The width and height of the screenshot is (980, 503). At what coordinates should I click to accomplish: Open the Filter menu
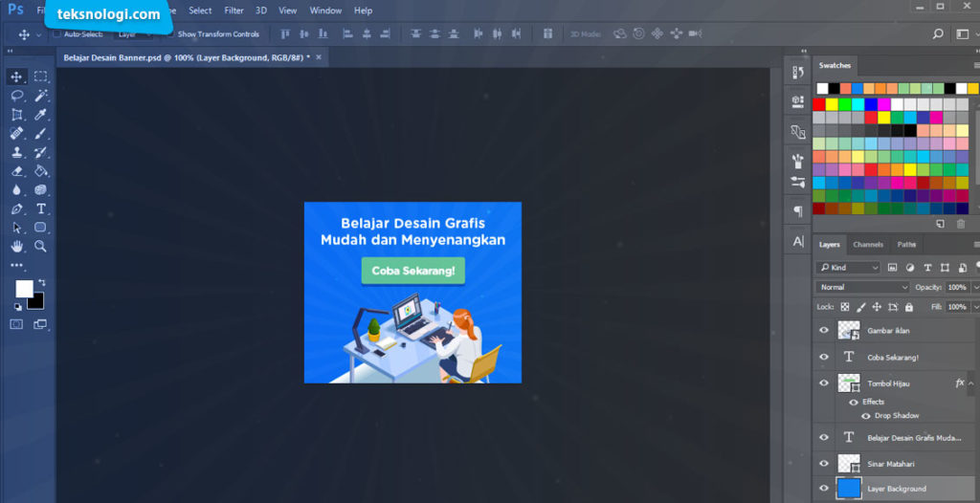coord(234,11)
